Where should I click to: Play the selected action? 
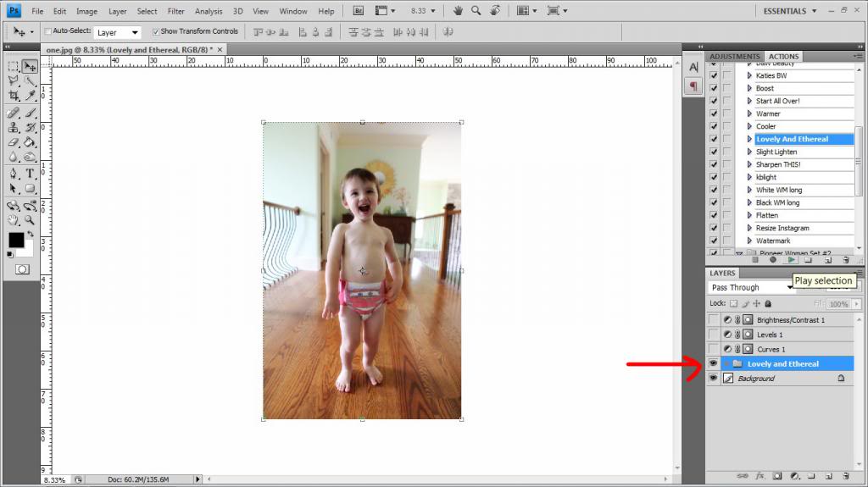792,259
